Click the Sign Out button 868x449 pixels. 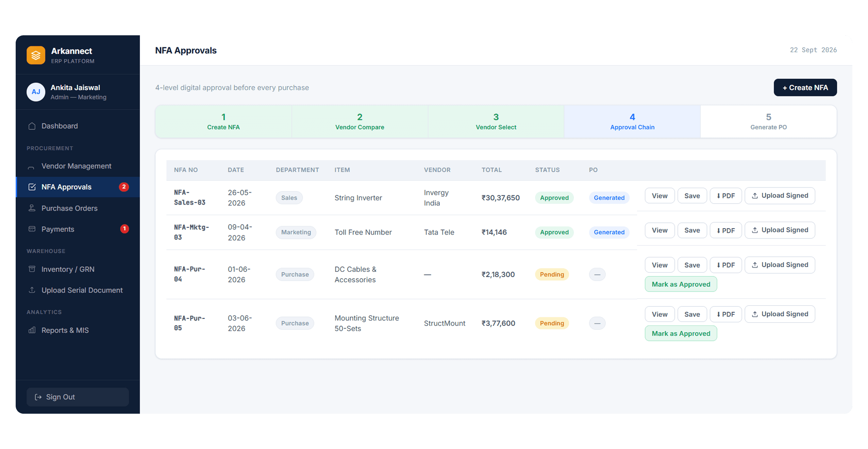[78, 397]
